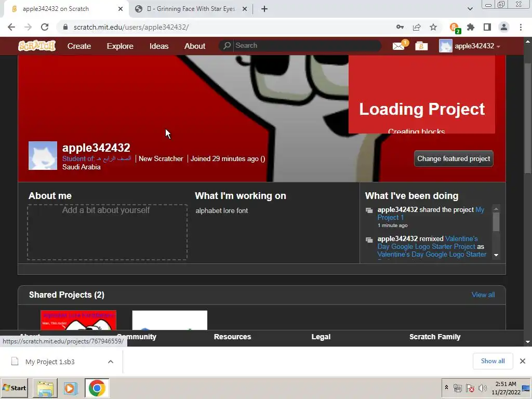532x399 pixels.
Task: Click Show all downloads button
Action: [493, 361]
